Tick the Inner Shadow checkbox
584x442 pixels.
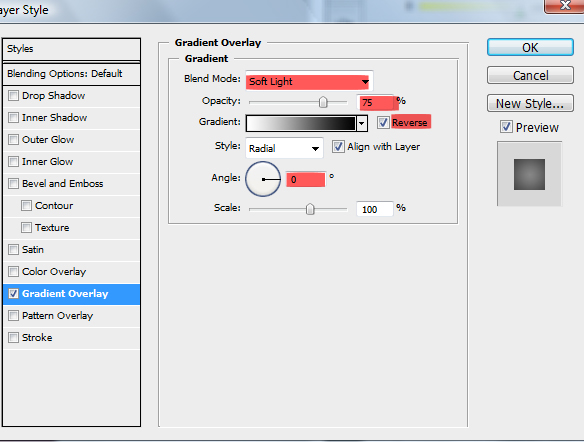(13, 118)
